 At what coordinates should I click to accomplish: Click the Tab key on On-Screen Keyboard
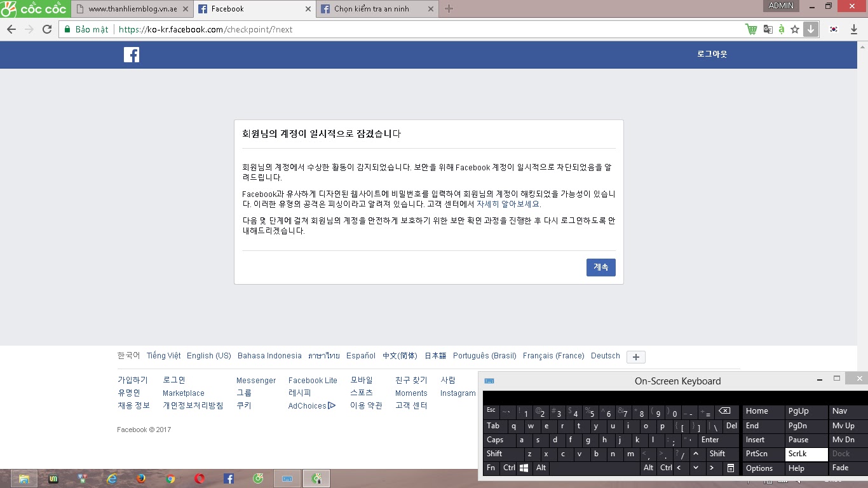coord(494,426)
